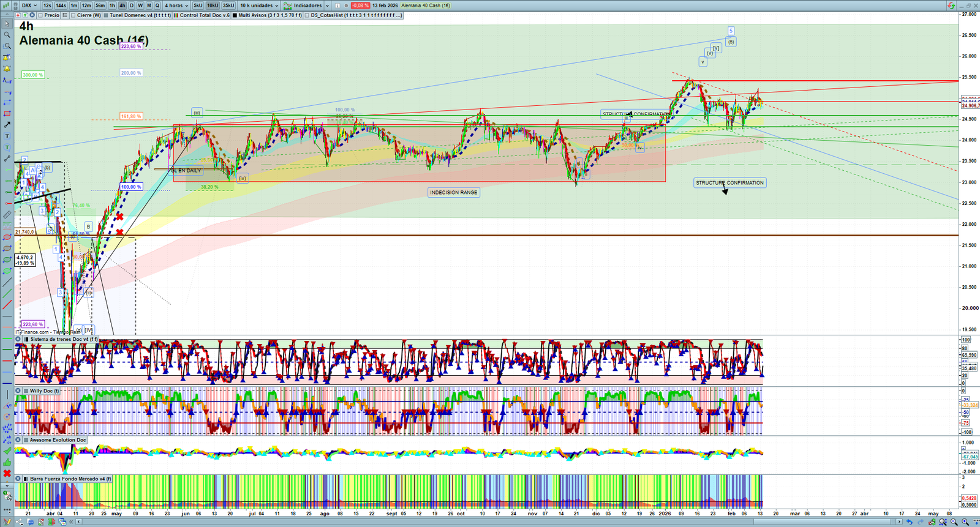Switch to the 56m timeframe
980x527 pixels.
tap(100, 6)
